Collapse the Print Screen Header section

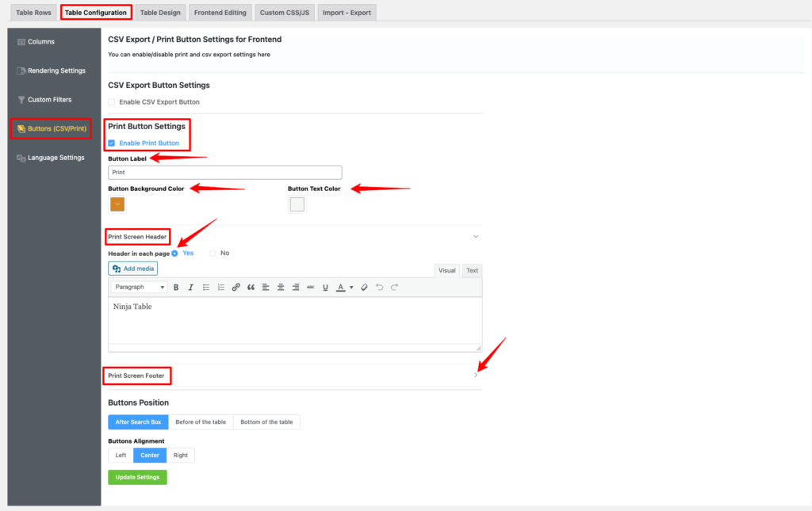coord(476,236)
